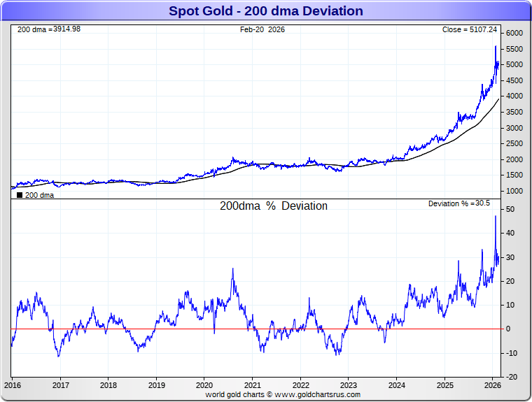Click the 1500 price axis label
Image resolution: width=532 pixels, height=402 pixels.
pos(514,175)
